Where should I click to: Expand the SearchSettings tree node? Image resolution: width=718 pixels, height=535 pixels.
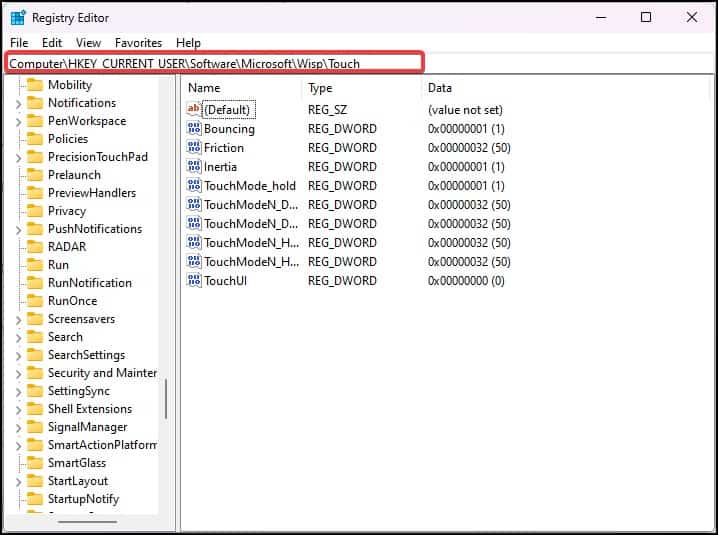point(18,356)
